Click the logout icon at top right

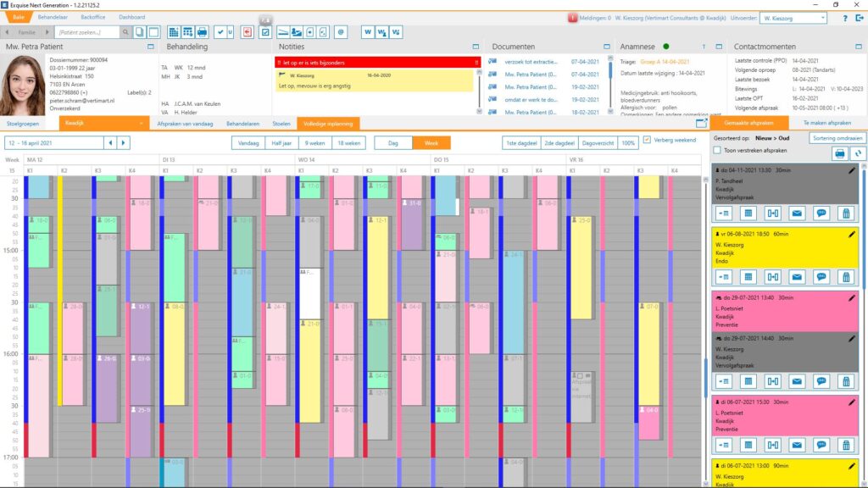(860, 19)
